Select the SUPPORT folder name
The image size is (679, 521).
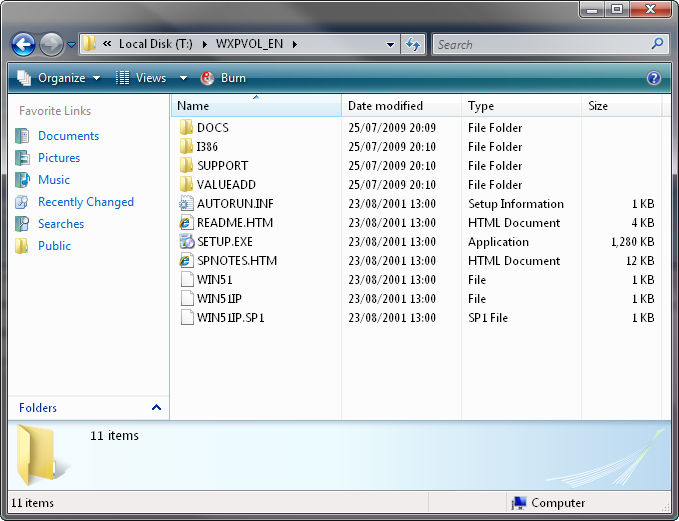click(x=223, y=166)
